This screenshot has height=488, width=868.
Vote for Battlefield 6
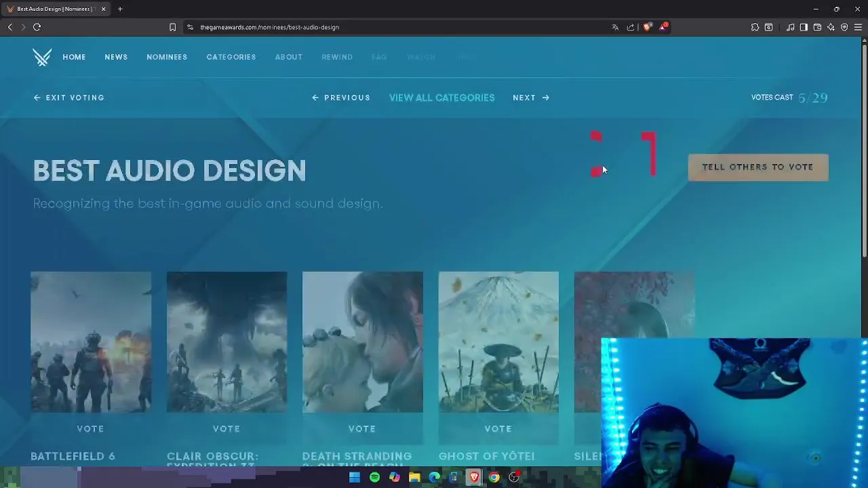pos(90,429)
